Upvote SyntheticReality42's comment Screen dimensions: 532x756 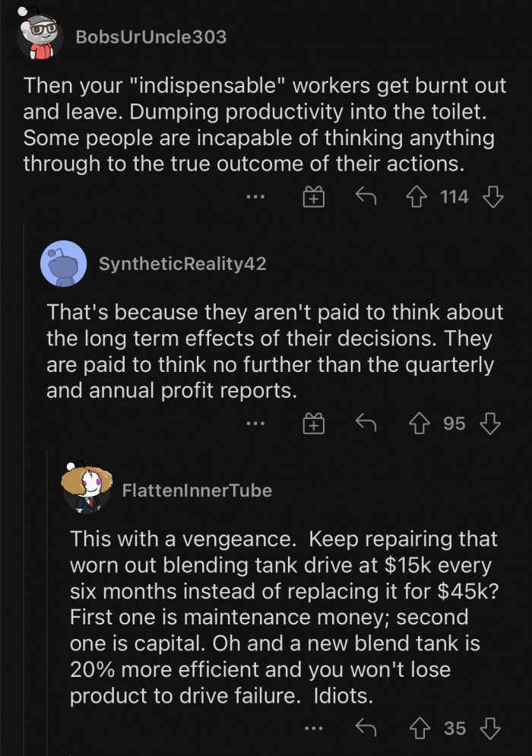tap(416, 424)
